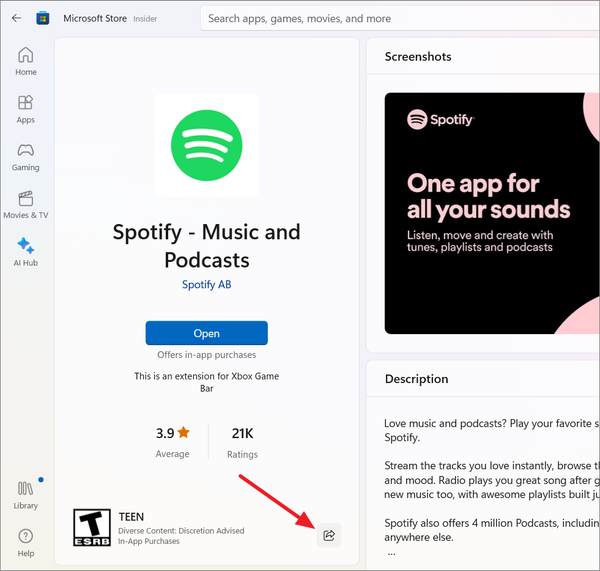Click the ESRB Teen rating badge
Screen dimensions: 600x571
click(92, 527)
